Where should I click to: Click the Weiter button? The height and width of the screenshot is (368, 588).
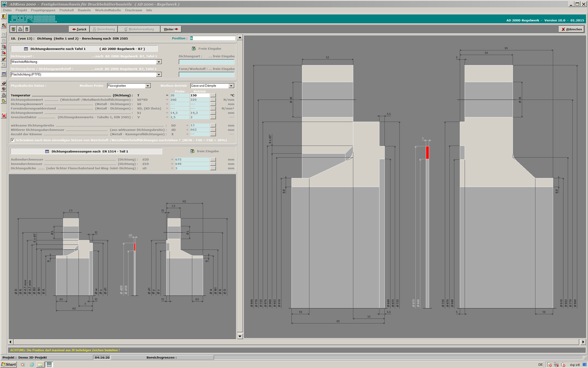[x=170, y=29]
